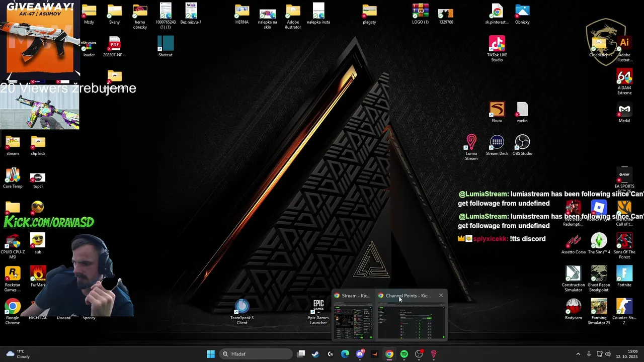Open Spotify from the taskbar
Viewport: 644px width, 362px height.
point(404,354)
